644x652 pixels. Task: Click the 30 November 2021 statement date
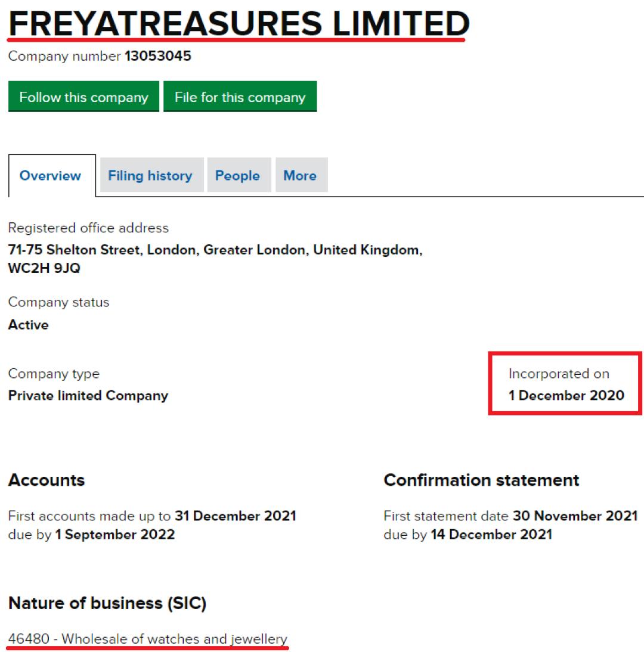point(575,516)
